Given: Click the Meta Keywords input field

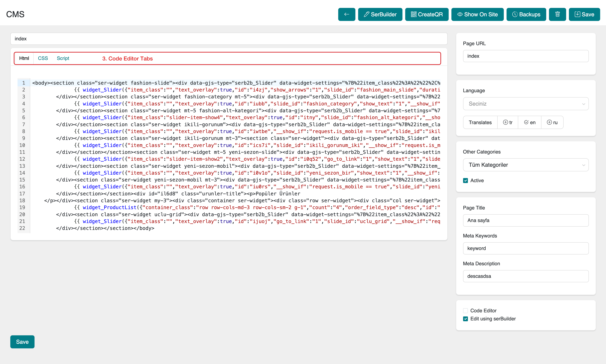Looking at the screenshot, I should coord(526,248).
